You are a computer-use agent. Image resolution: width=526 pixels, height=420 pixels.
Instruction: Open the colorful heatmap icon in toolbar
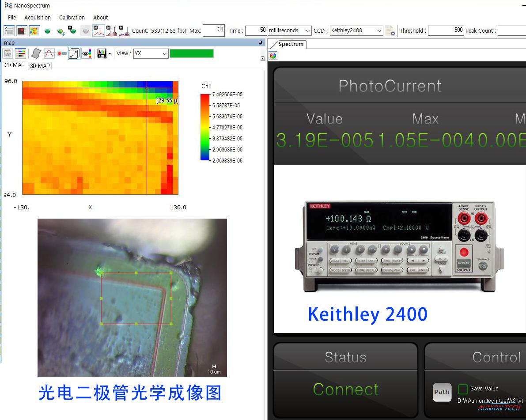pyautogui.click(x=34, y=31)
